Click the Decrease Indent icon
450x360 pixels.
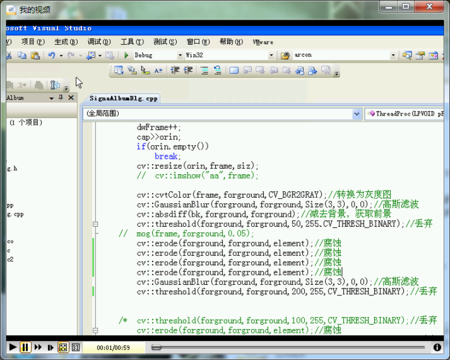pyautogui.click(x=175, y=70)
